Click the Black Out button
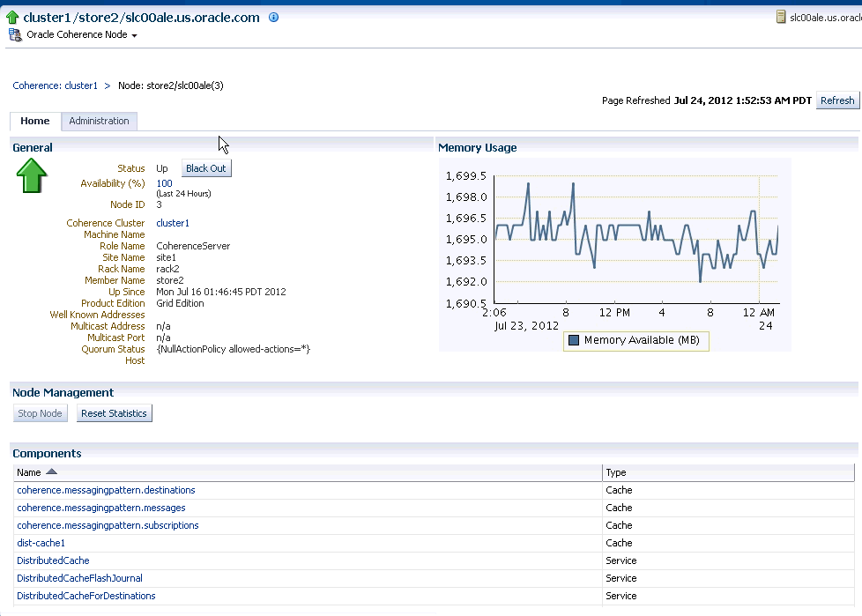Image resolution: width=862 pixels, height=616 pixels. 206,168
